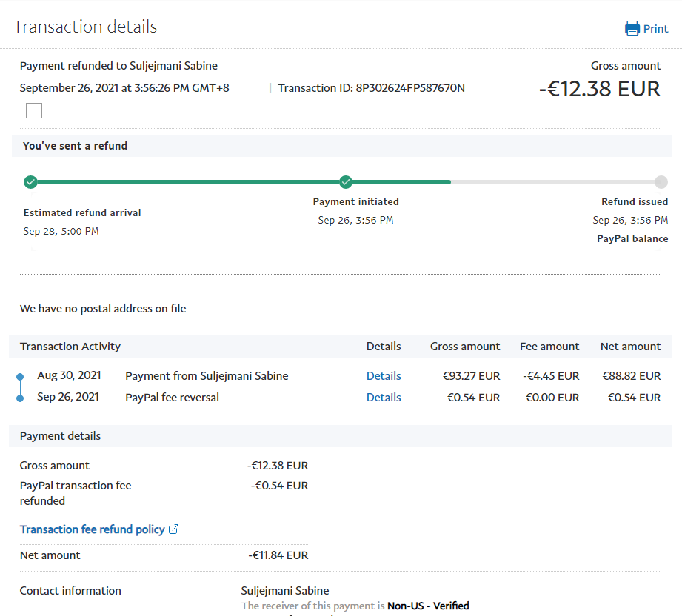Open Details for PayPal fee reversal
Image resolution: width=682 pixels, height=616 pixels.
(x=384, y=398)
